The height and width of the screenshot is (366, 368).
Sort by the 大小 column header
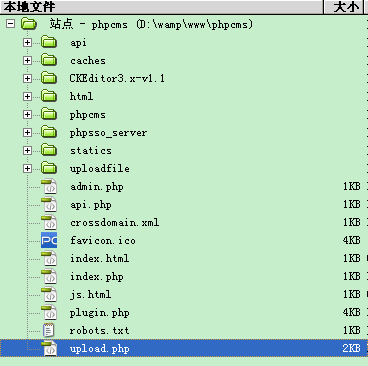point(344,7)
